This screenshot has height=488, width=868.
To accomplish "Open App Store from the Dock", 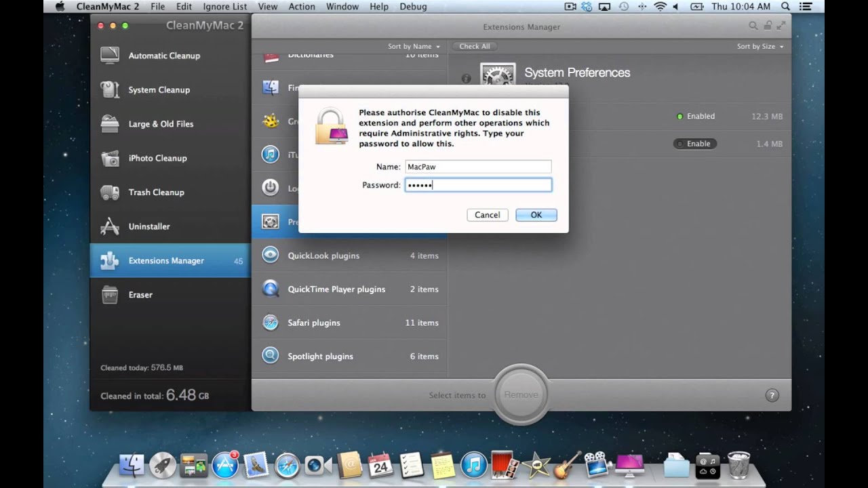I will pyautogui.click(x=224, y=465).
